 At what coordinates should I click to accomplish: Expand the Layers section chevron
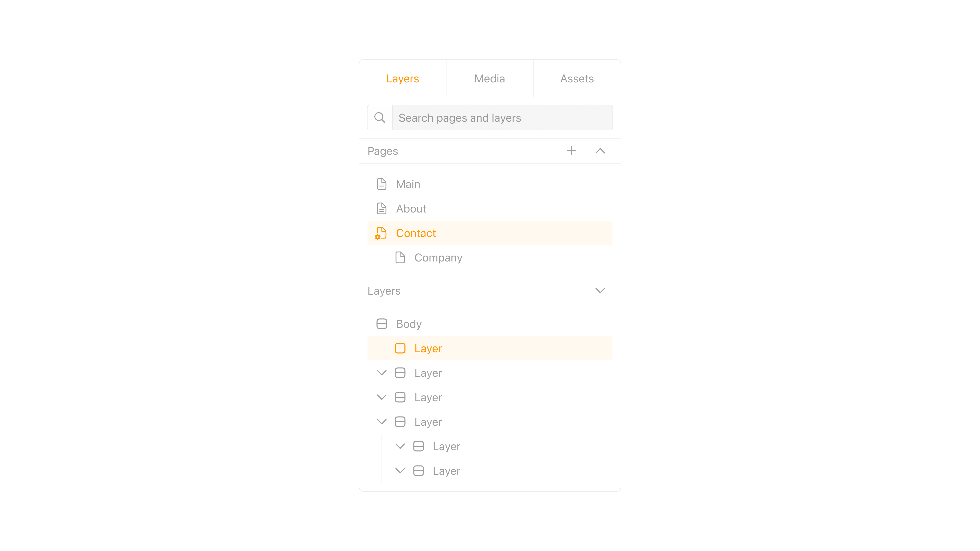pos(600,291)
